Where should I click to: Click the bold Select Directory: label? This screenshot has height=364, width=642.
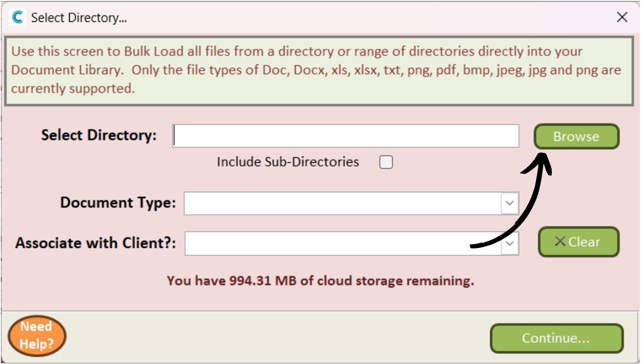pyautogui.click(x=99, y=135)
